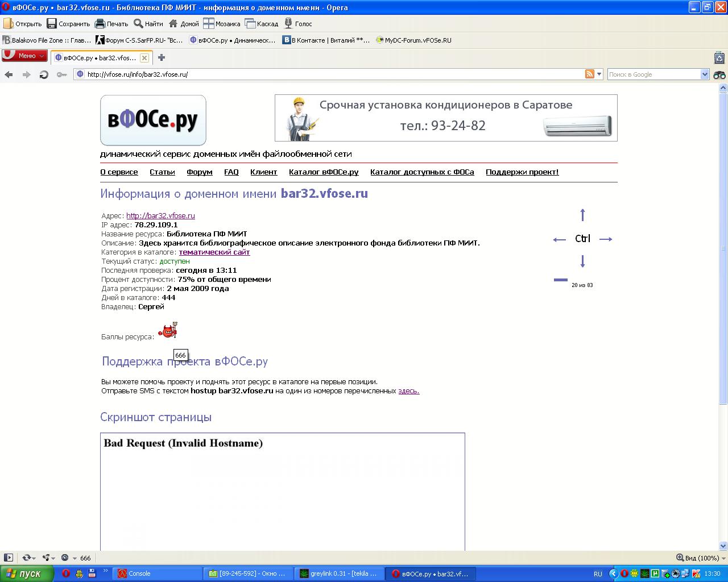The width and height of the screenshot is (728, 582).
Task: Reload the current page
Action: click(44, 74)
